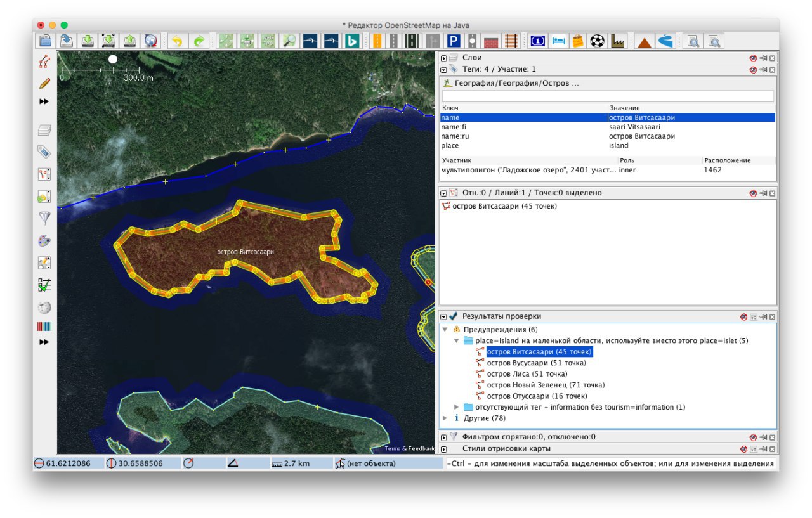Toggle the layers panel button in sidebar
The width and height of the screenshot is (812, 518).
(44, 130)
